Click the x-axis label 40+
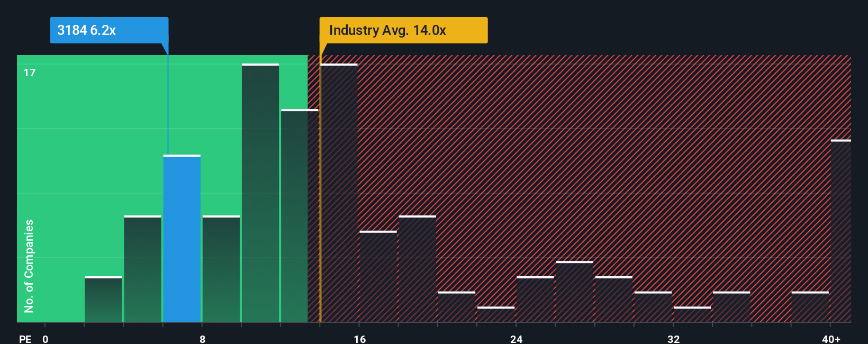The height and width of the screenshot is (344, 868). pyautogui.click(x=831, y=339)
